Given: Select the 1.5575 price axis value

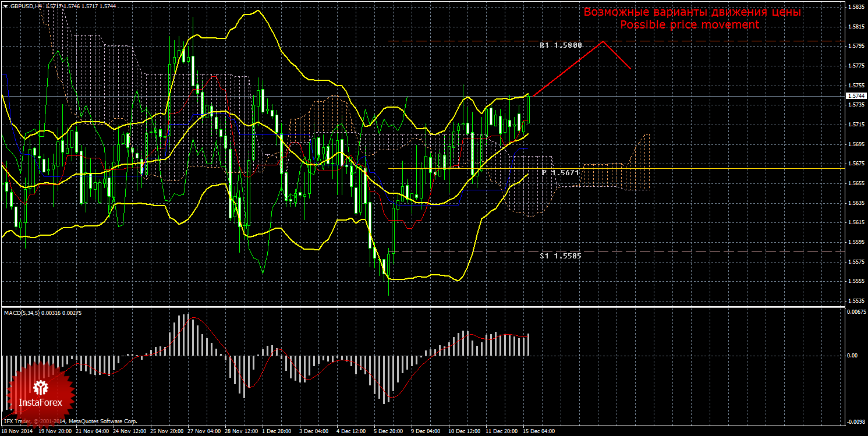Looking at the screenshot, I should click(x=856, y=262).
